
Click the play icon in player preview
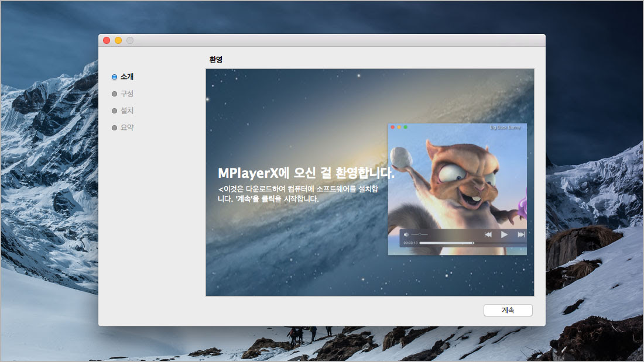click(504, 235)
